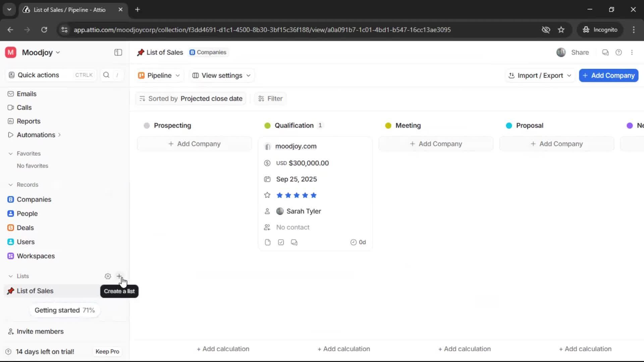Click the chat feedback icon near Share

(x=605, y=52)
